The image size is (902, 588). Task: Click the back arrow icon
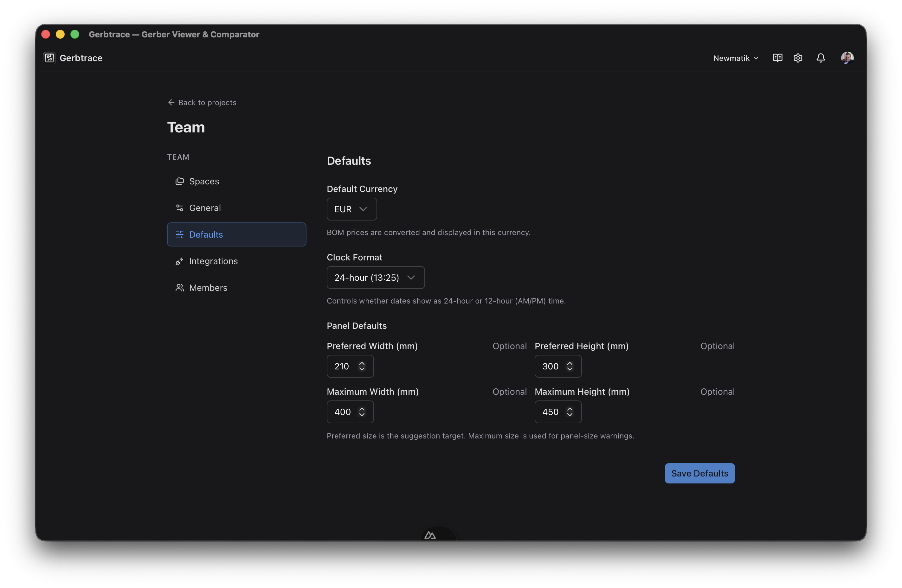[x=171, y=103]
